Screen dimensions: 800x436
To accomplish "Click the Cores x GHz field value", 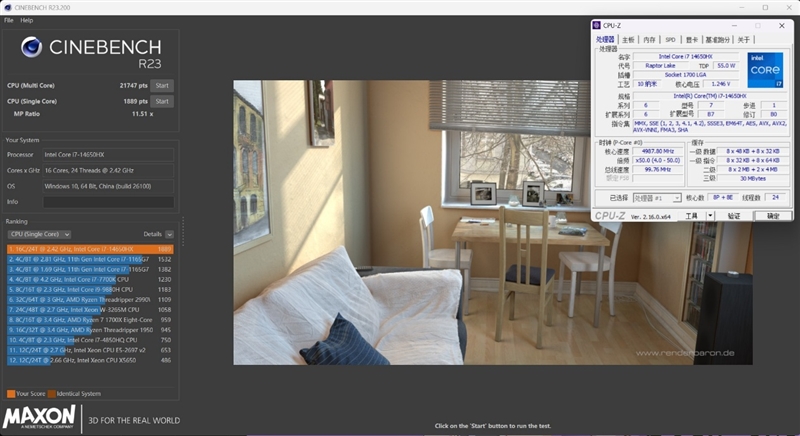I will pyautogui.click(x=108, y=170).
